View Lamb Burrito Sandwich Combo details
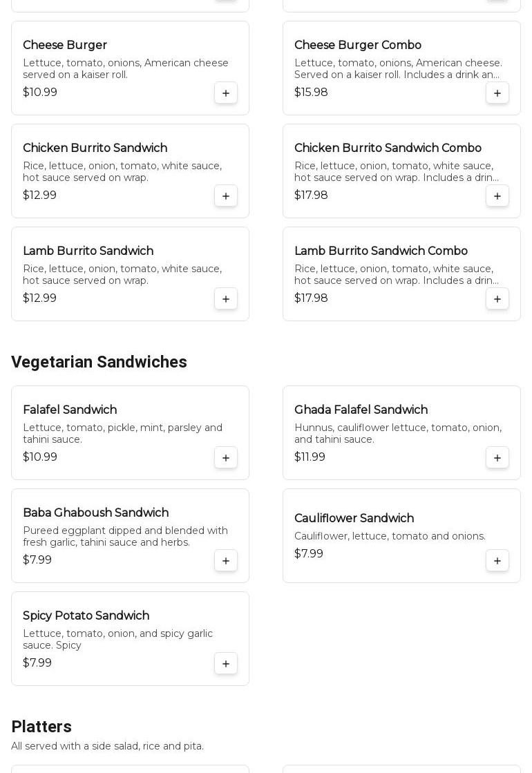This screenshot has height=773, width=532. click(x=381, y=251)
